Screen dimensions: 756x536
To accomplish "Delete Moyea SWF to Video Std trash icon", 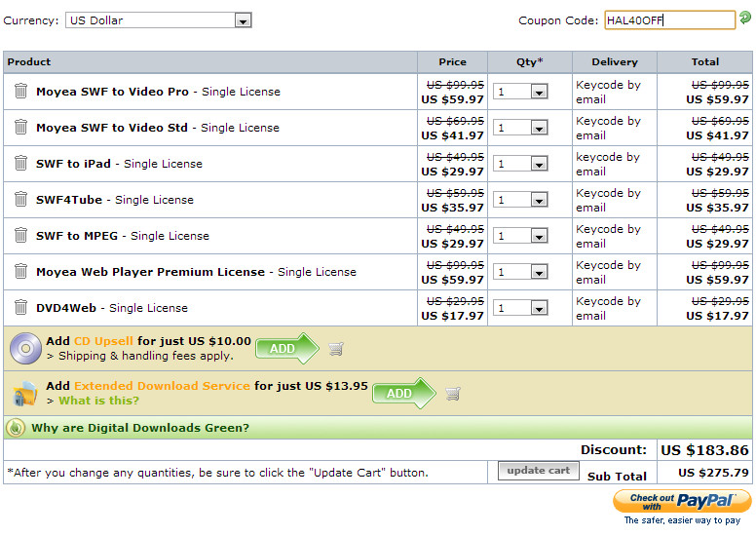I will tap(20, 127).
